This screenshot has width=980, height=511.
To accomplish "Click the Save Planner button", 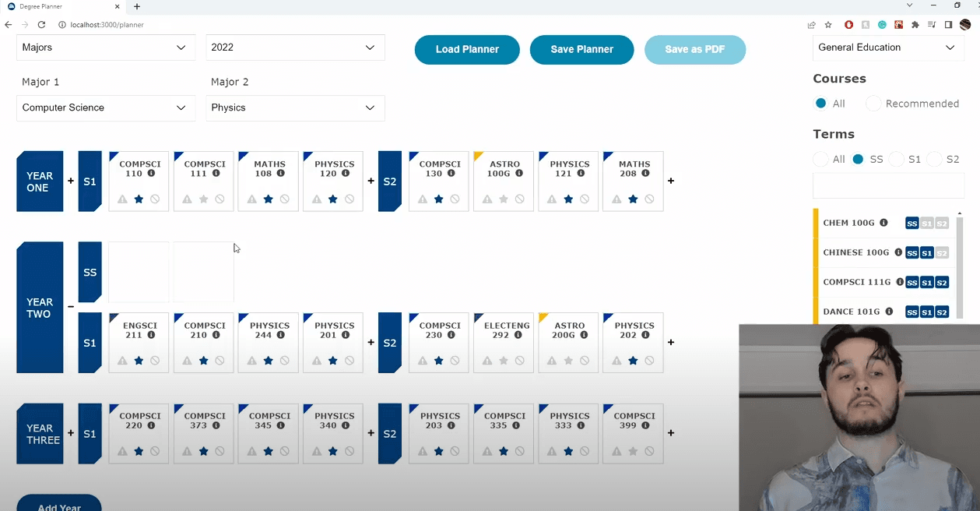I will click(x=581, y=50).
